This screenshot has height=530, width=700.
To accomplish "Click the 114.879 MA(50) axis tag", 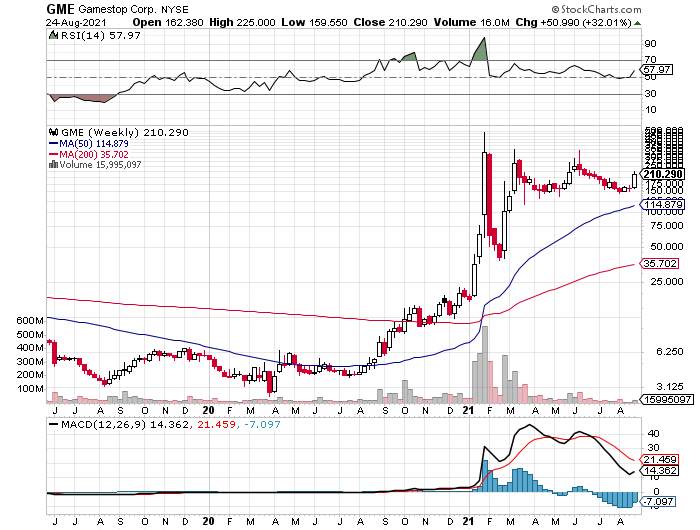I will 662,204.
